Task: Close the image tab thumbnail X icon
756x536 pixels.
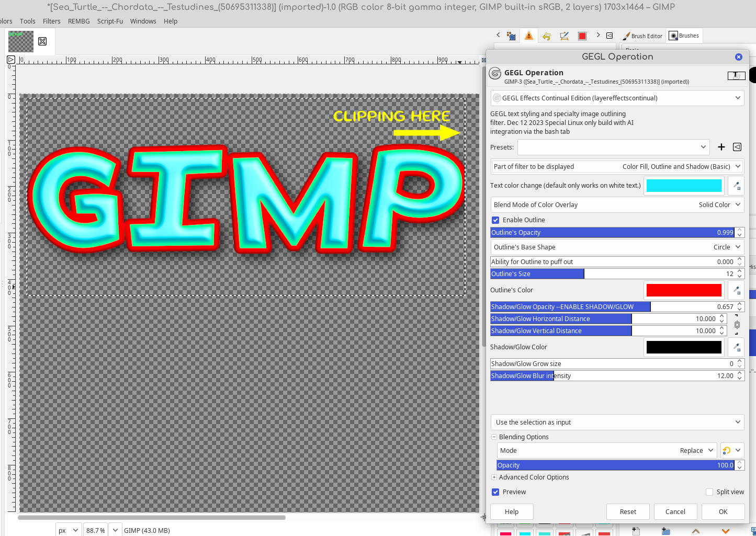Action: click(x=42, y=41)
